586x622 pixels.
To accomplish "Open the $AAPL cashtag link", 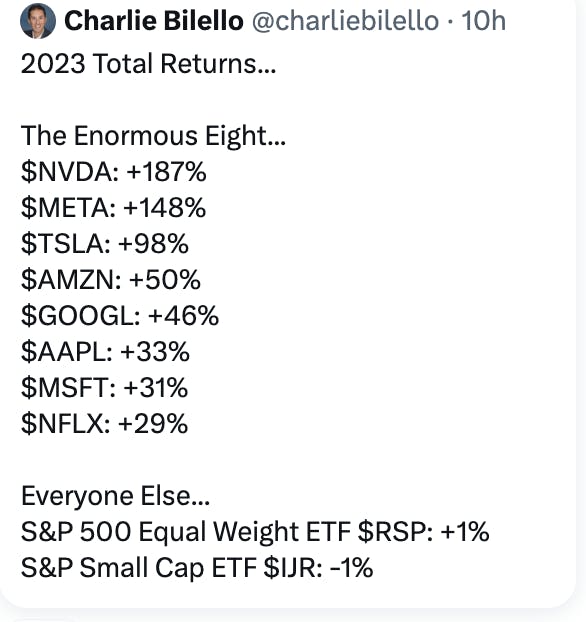I will pos(63,352).
